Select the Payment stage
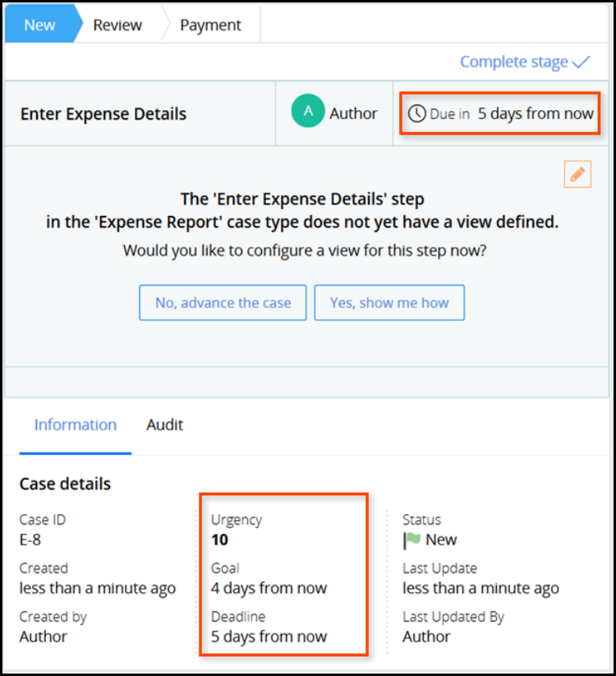Viewport: 616px width, 676px height. point(210,25)
